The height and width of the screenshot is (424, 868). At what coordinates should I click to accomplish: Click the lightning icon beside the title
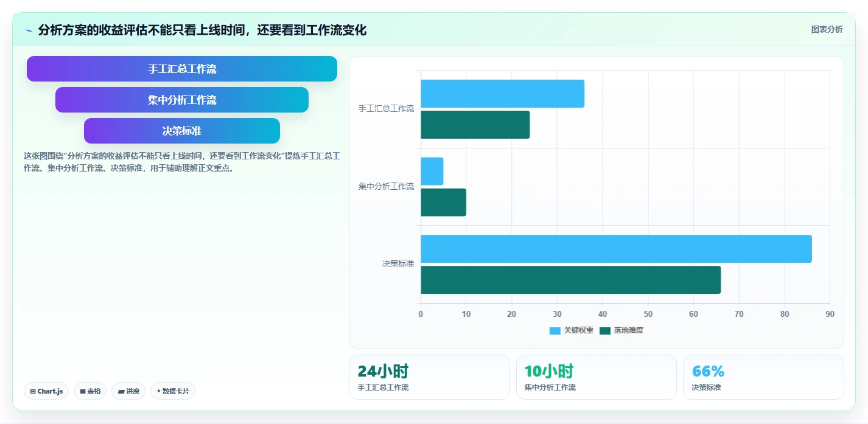click(x=29, y=30)
